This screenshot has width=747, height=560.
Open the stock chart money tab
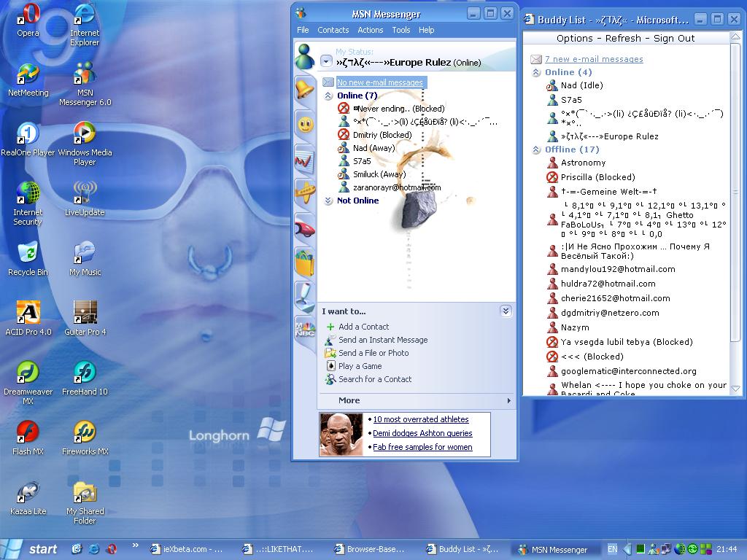pyautogui.click(x=304, y=159)
